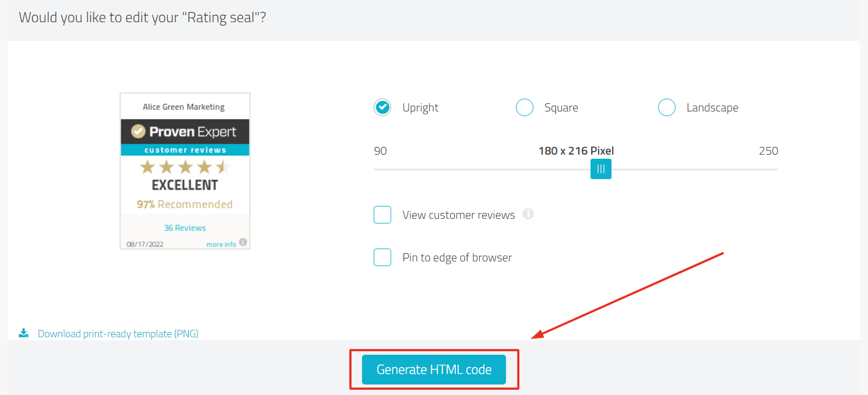Select the Landscape seal format

[667, 107]
